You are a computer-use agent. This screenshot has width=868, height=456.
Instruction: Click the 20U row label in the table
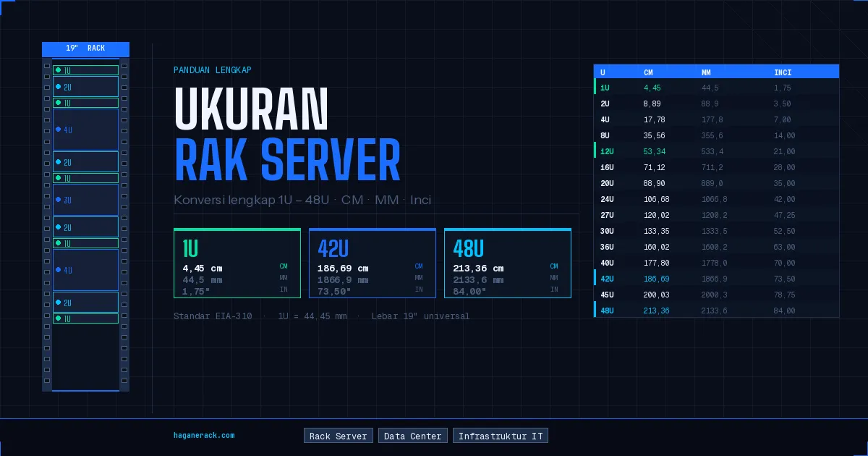[x=607, y=183]
